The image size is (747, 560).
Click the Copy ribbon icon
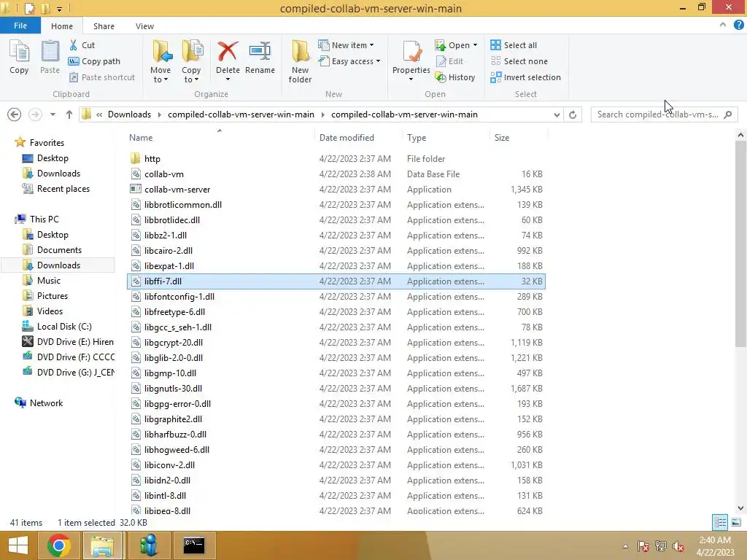point(19,57)
